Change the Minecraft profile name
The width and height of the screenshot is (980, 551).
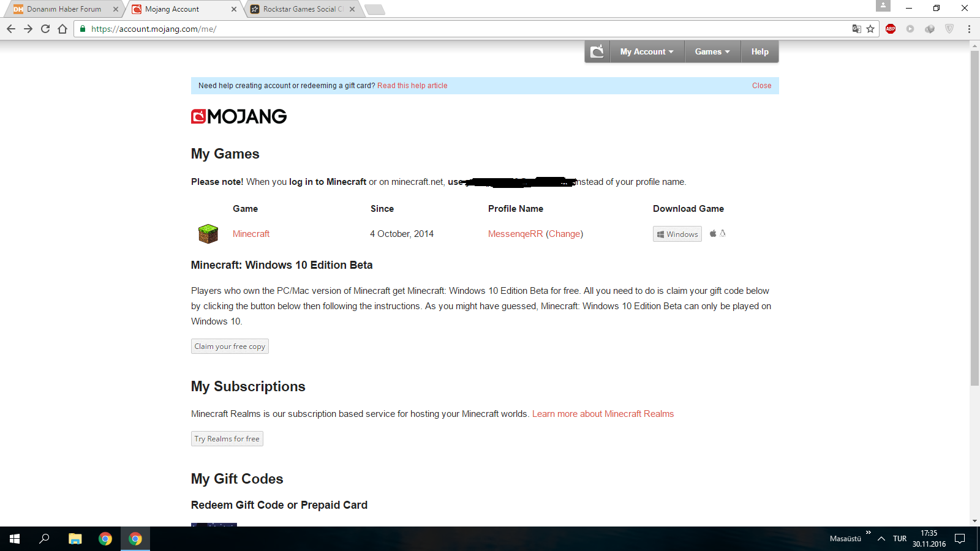tap(564, 234)
